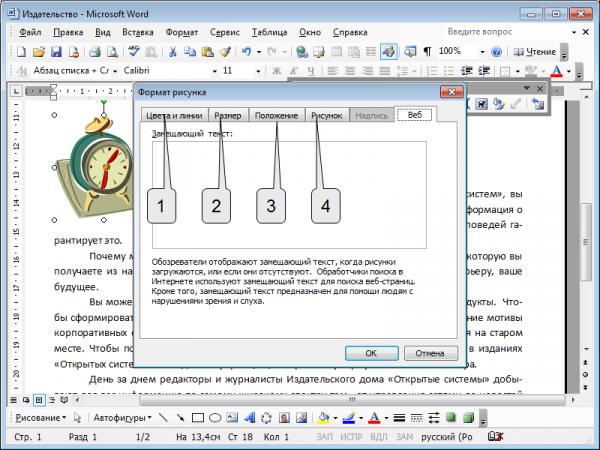Align text left
600x450 pixels.
click(333, 71)
